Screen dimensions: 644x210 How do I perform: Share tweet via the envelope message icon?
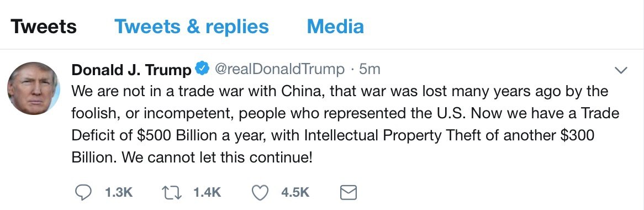tap(349, 192)
